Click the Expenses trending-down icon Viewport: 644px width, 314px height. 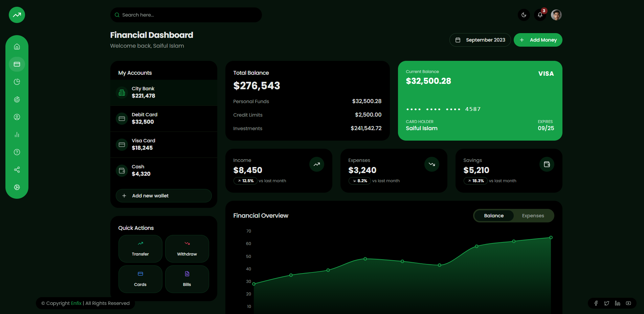tap(432, 164)
